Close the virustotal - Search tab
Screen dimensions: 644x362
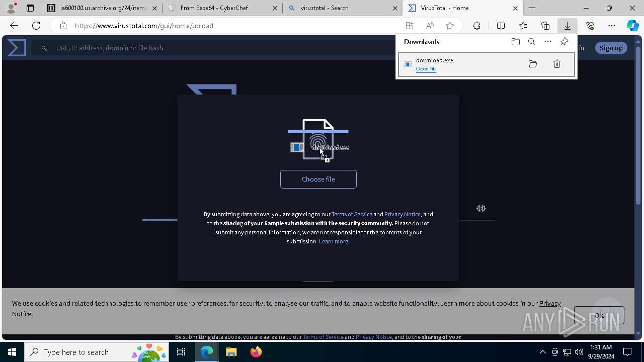pyautogui.click(x=395, y=8)
